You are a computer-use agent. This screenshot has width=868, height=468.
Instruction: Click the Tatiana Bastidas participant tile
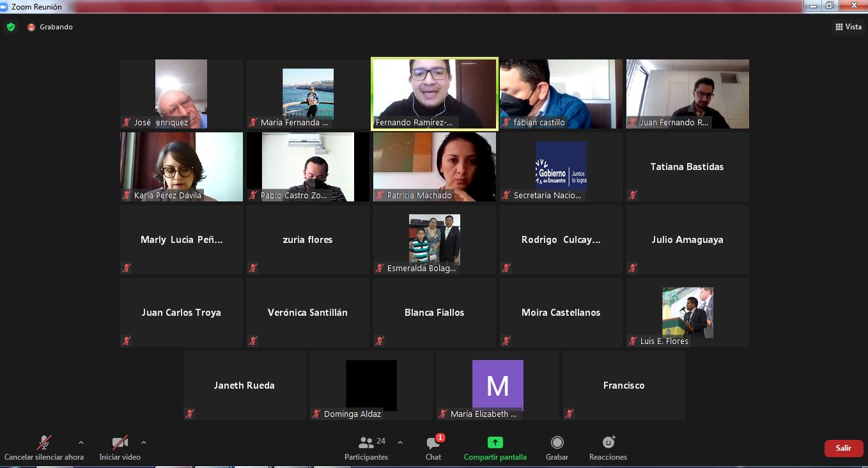point(687,167)
